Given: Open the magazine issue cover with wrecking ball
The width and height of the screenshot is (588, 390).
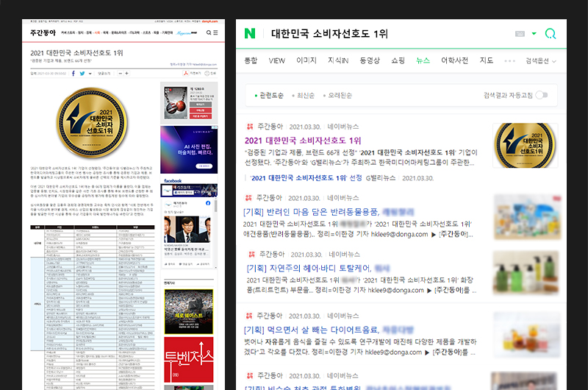Looking at the screenshot, I should [x=176, y=103].
